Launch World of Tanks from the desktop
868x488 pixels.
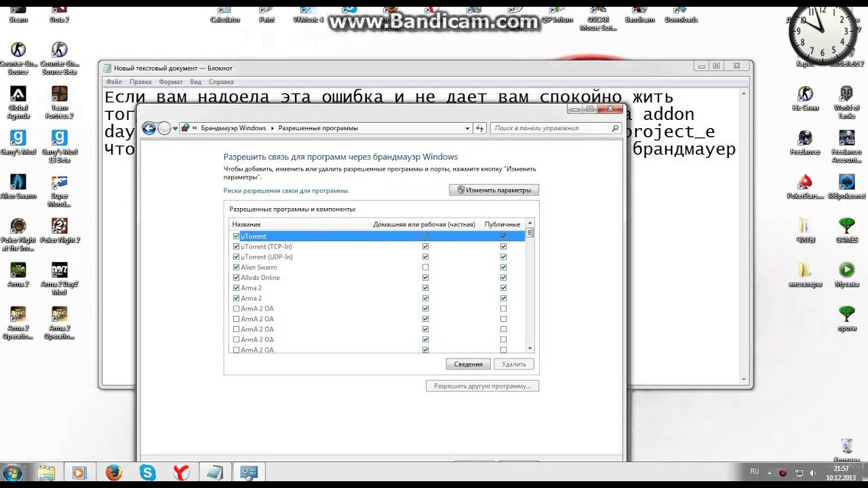(x=846, y=102)
